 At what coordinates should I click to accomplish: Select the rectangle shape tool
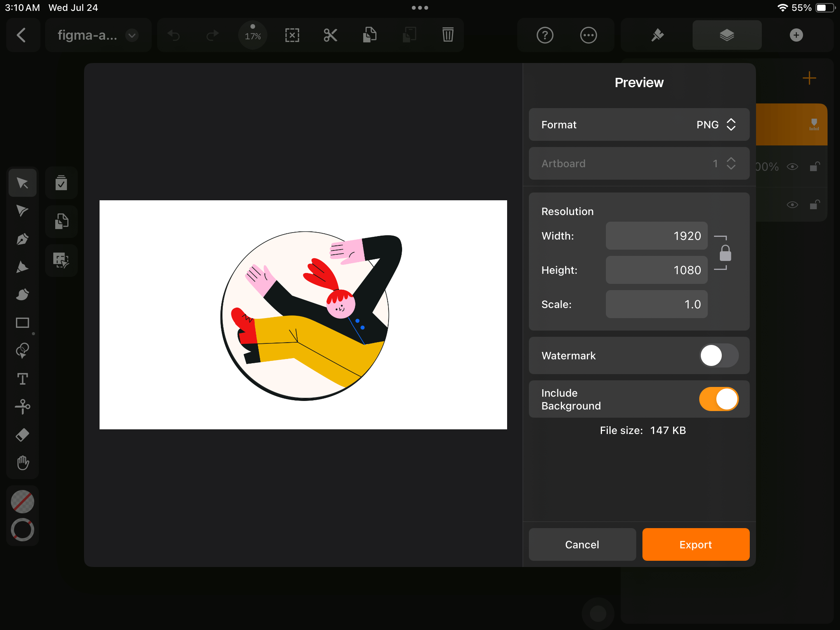point(23,323)
